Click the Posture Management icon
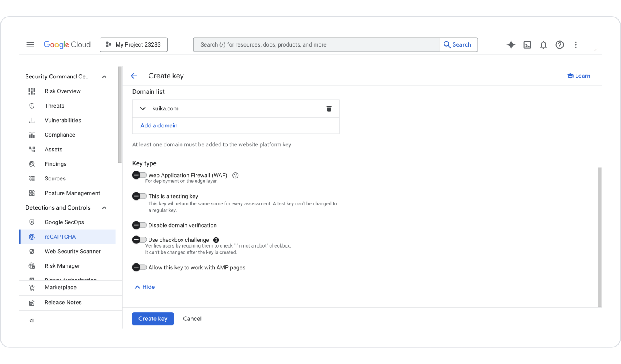The width and height of the screenshot is (621, 364). 32,193
